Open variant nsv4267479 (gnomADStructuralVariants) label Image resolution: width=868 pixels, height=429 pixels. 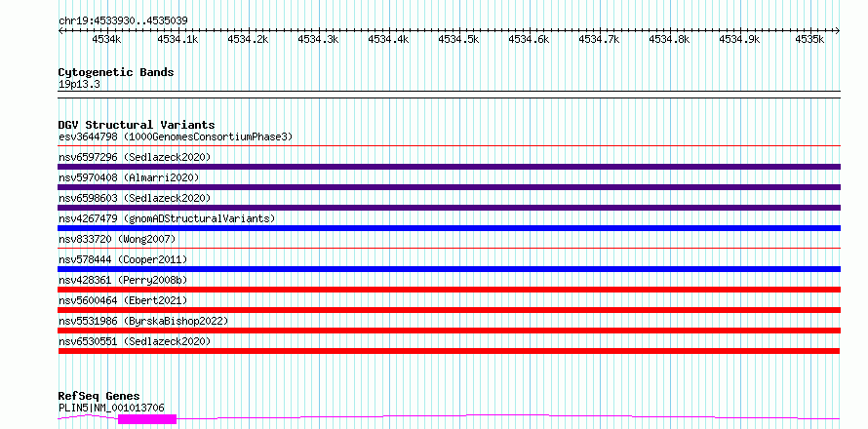pos(167,218)
